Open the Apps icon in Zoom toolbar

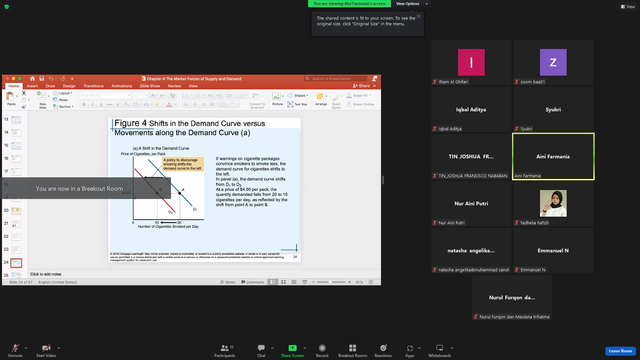point(410,348)
